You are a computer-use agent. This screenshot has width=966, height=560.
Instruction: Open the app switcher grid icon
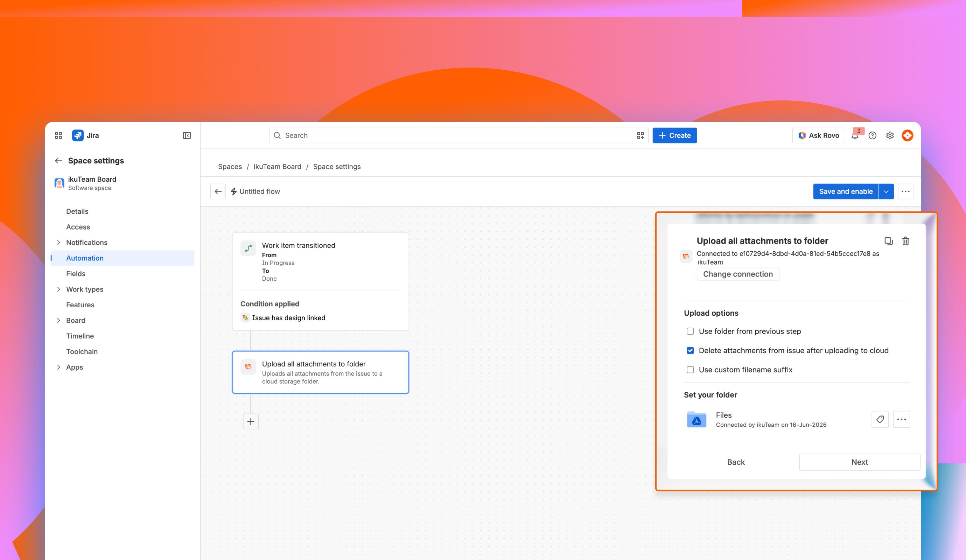tap(58, 135)
